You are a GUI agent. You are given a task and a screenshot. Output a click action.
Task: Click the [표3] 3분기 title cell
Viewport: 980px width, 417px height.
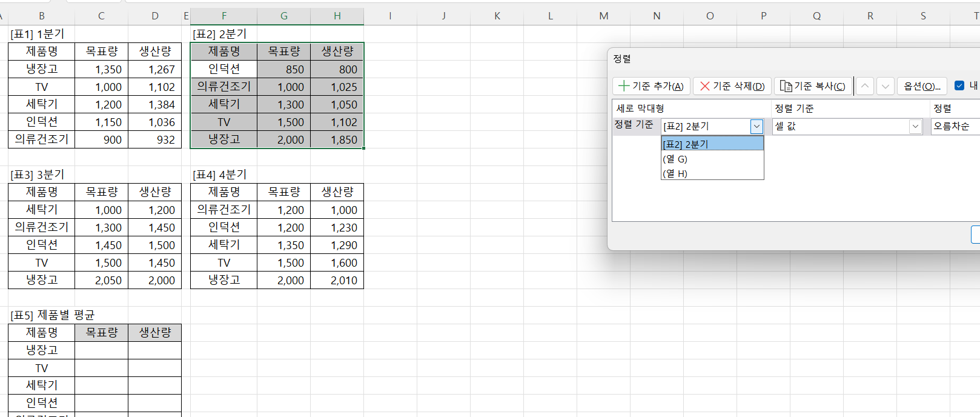[38, 175]
